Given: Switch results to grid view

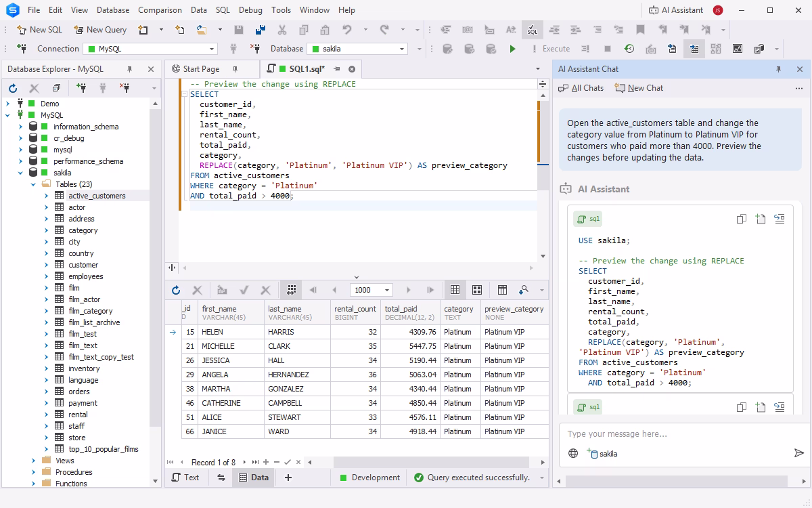Looking at the screenshot, I should point(455,290).
